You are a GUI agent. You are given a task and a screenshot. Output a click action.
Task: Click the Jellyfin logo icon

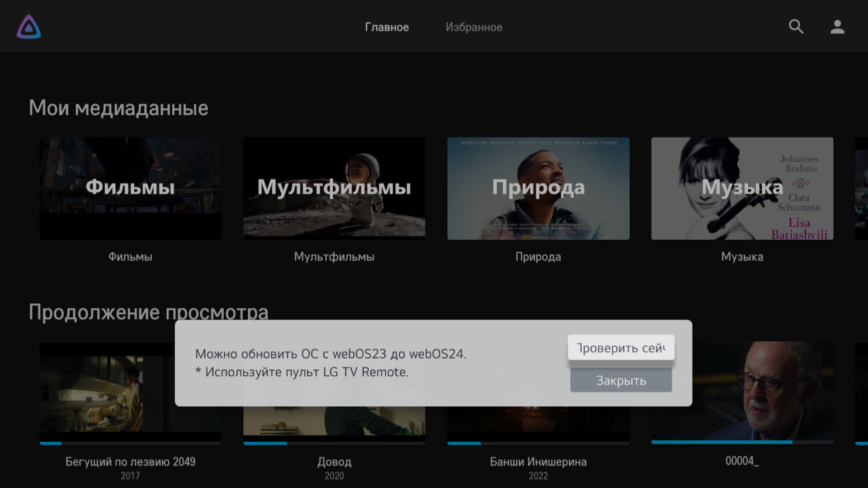click(29, 27)
